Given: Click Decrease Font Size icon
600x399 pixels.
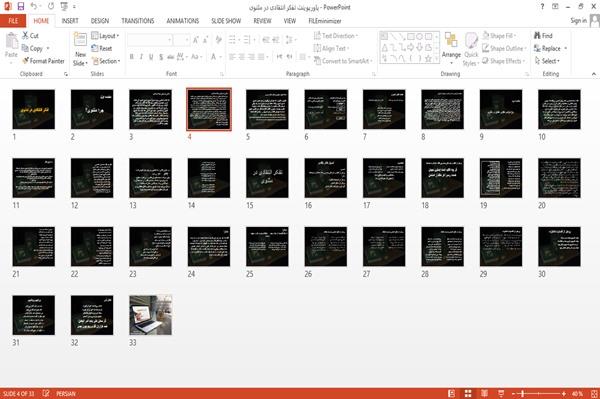Looking at the screenshot, I should click(206, 40).
